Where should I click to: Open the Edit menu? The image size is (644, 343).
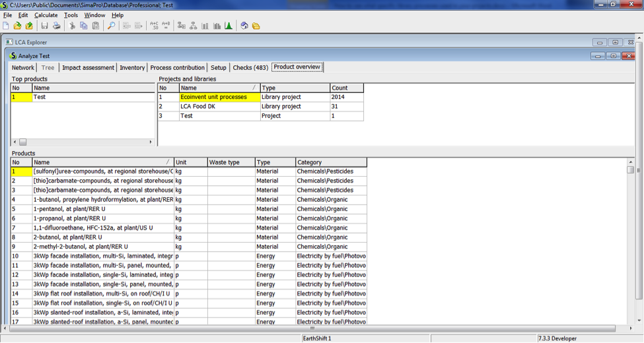[23, 15]
